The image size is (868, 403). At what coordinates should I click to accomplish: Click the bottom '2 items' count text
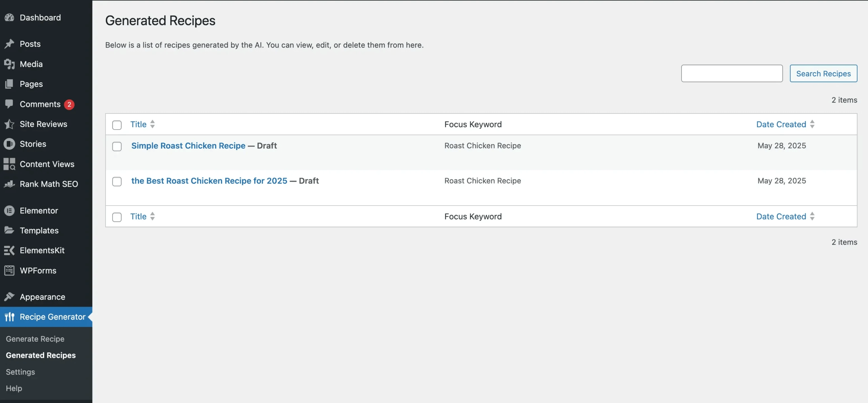844,242
